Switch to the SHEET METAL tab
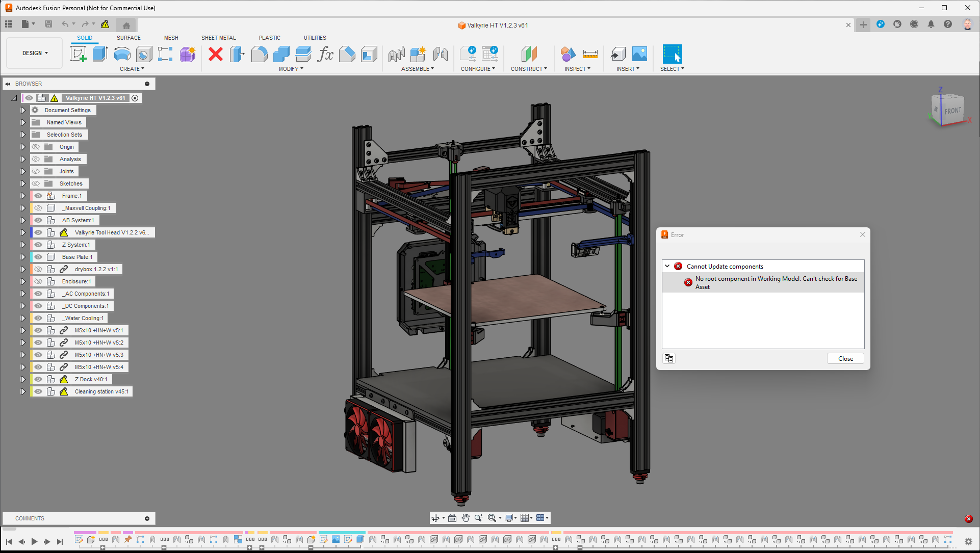Screen dimensions: 980x553 [218, 38]
